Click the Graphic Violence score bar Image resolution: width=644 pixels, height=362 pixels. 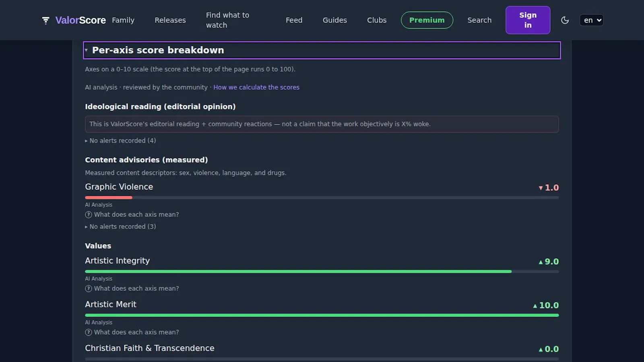[322, 197]
